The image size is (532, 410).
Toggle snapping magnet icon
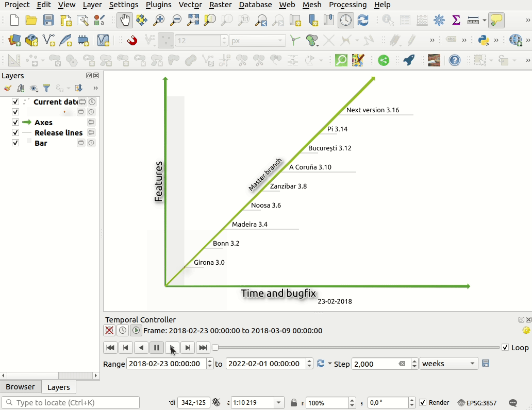click(132, 41)
